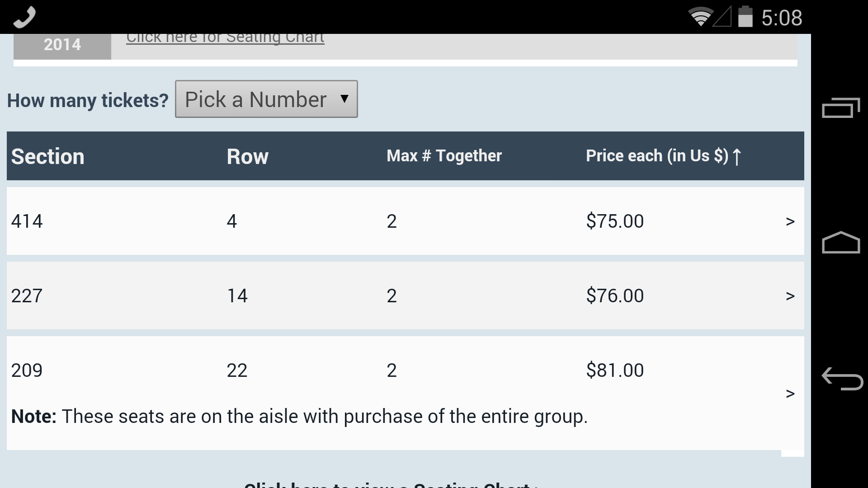868x488 pixels.
Task: Tap the battery status icon
Action: (x=745, y=17)
